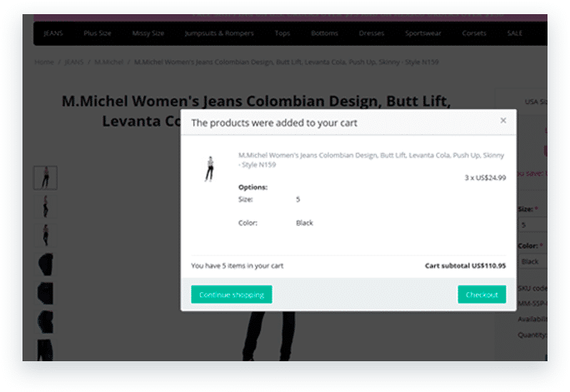Open the Color dropdown showing Black
The height and width of the screenshot is (392, 570).
[532, 261]
